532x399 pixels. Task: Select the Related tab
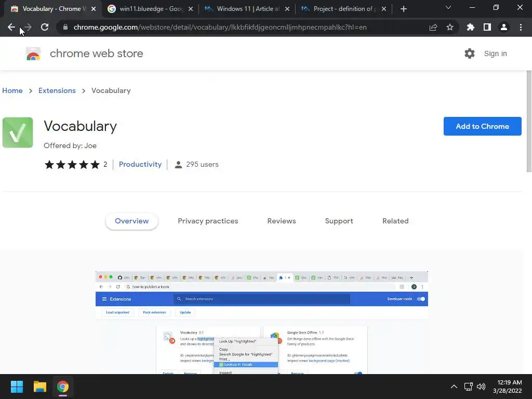pos(395,221)
